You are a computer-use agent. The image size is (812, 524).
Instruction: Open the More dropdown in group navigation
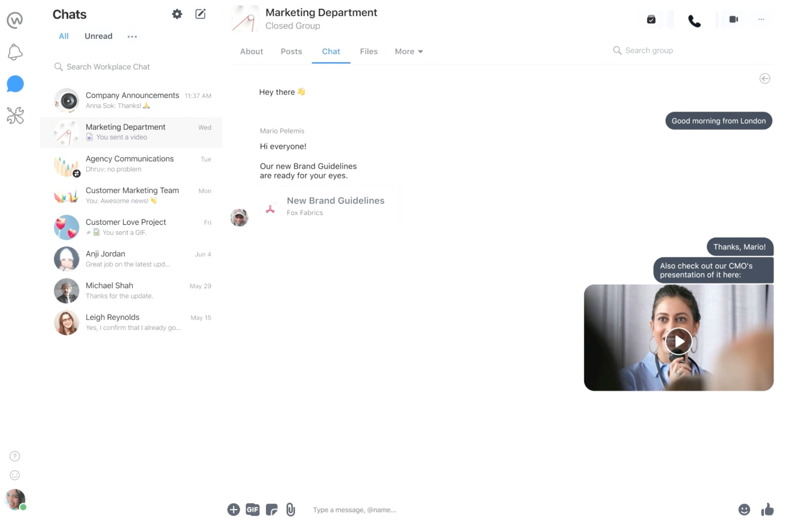pyautogui.click(x=409, y=52)
